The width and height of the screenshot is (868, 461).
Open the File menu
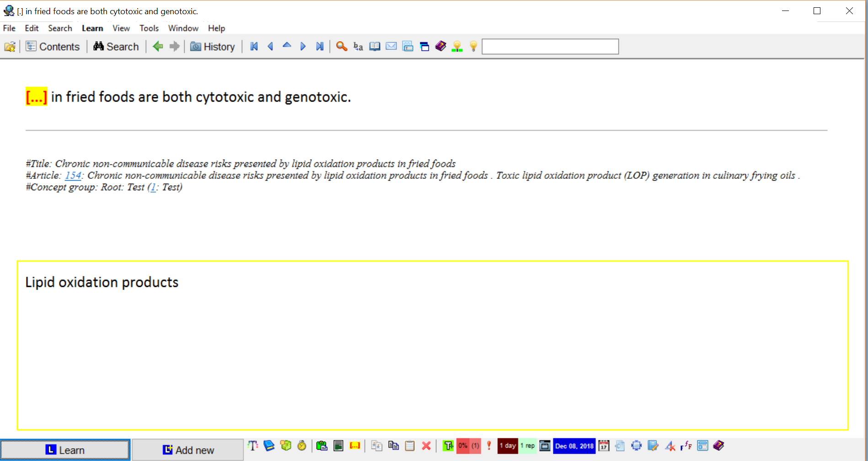9,28
